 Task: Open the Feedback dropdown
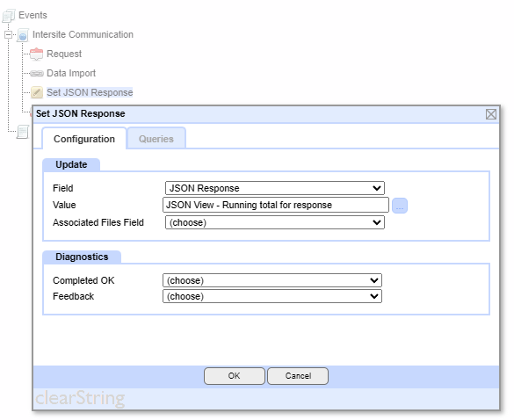coord(272,296)
